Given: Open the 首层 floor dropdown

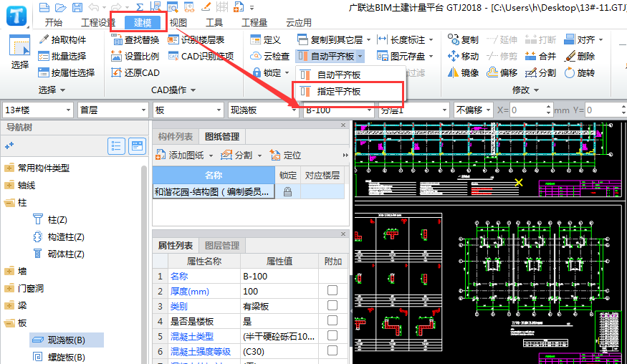Looking at the screenshot, I should coord(113,110).
